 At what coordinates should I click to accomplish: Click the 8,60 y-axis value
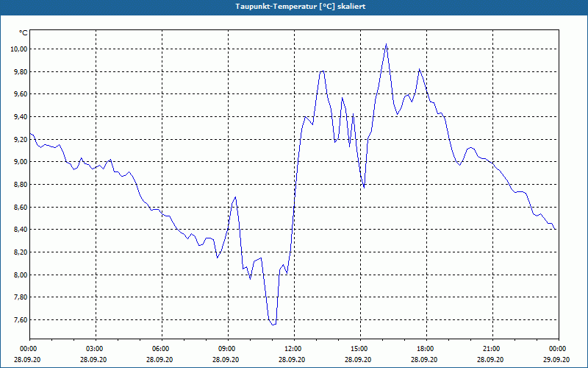[x=21, y=207]
